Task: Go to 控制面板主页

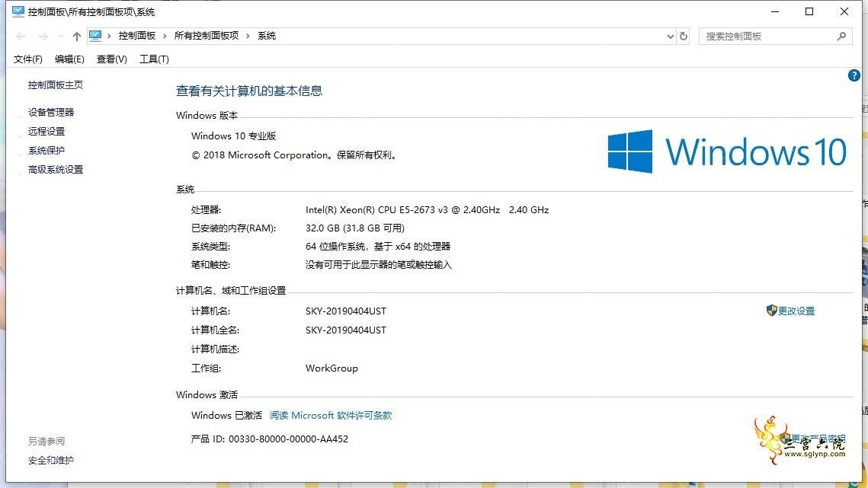Action: coord(56,85)
